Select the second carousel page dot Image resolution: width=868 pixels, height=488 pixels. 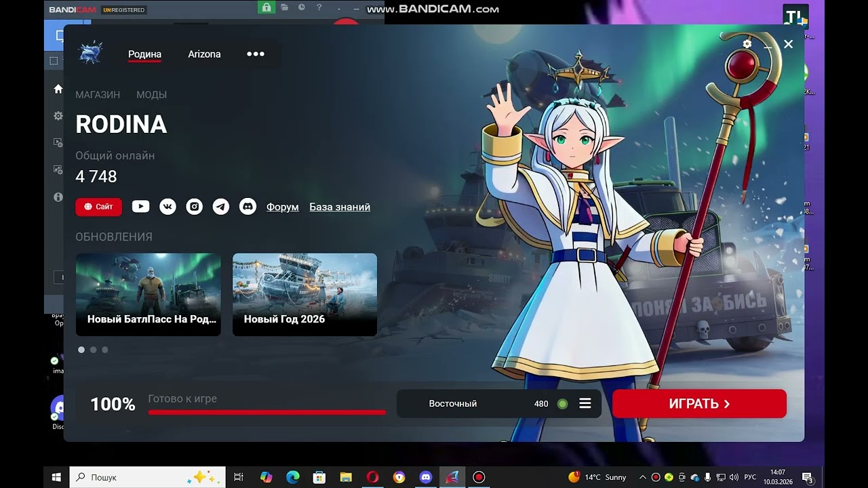[x=94, y=350]
